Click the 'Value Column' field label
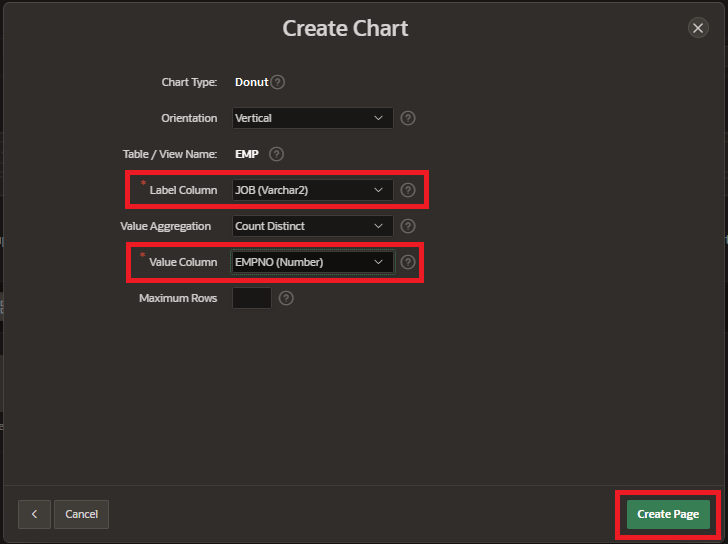 coord(183,262)
